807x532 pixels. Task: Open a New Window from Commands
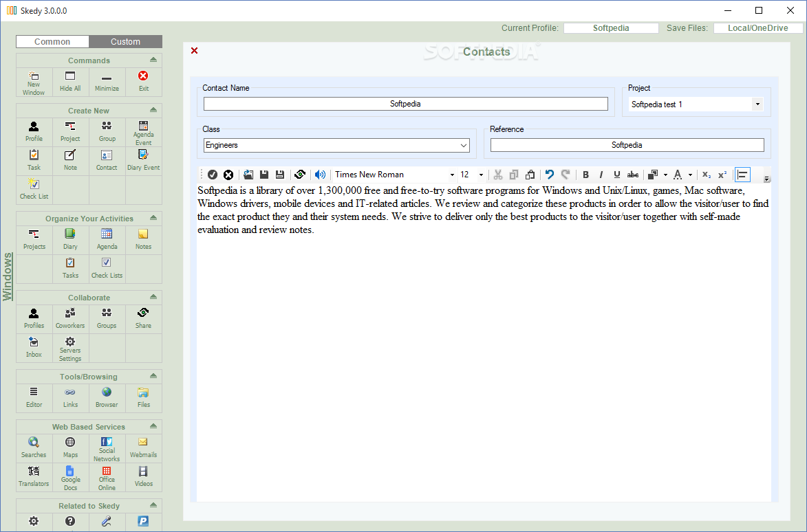[34, 82]
